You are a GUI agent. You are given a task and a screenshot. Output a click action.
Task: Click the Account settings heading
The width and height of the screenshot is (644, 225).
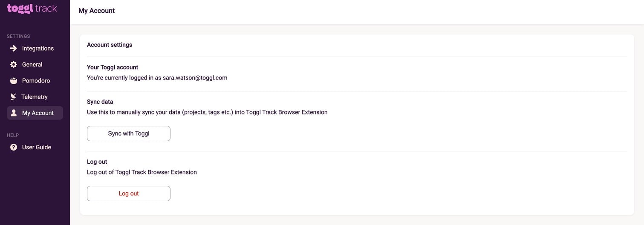point(110,45)
